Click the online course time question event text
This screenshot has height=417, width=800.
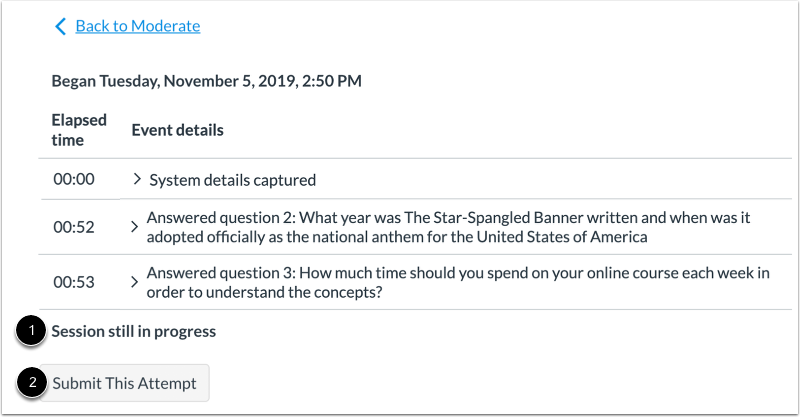455,282
